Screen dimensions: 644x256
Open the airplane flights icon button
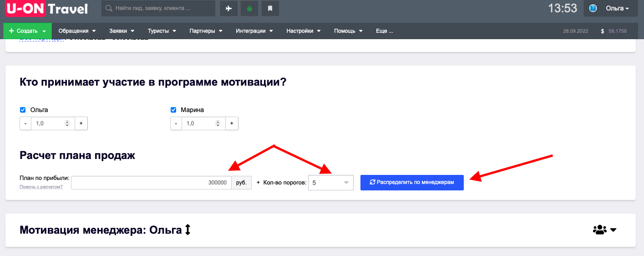pos(229,8)
